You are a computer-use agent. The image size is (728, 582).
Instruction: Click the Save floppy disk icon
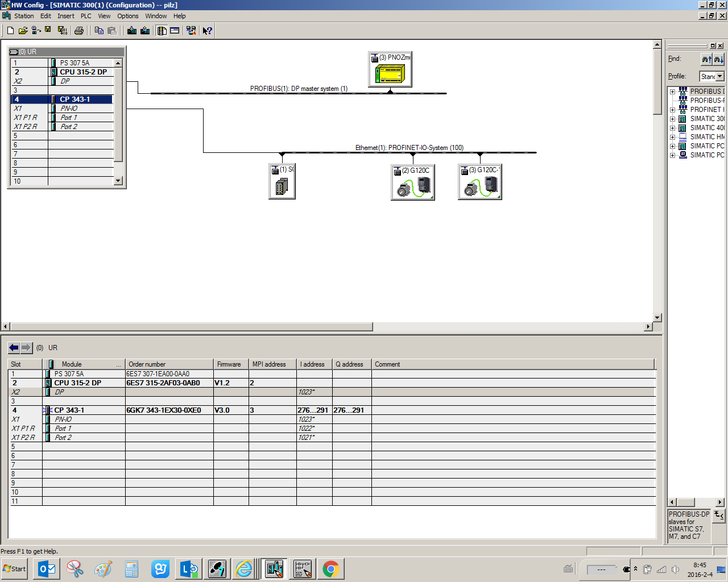[x=48, y=30]
